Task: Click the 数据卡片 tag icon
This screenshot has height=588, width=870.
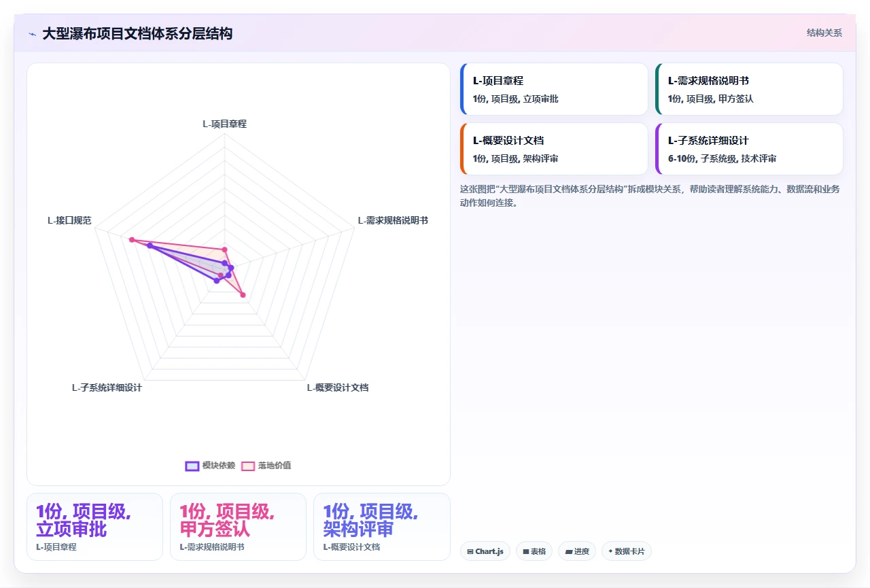Action: tap(610, 551)
